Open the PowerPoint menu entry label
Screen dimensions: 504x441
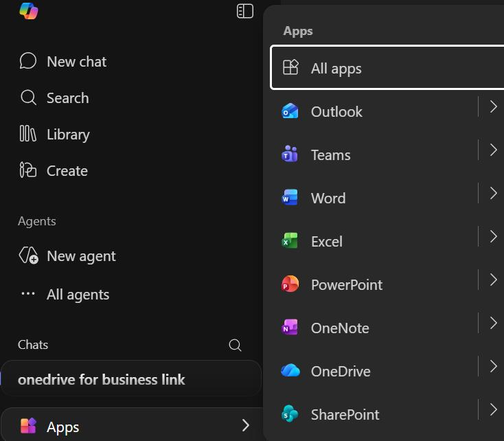347,284
